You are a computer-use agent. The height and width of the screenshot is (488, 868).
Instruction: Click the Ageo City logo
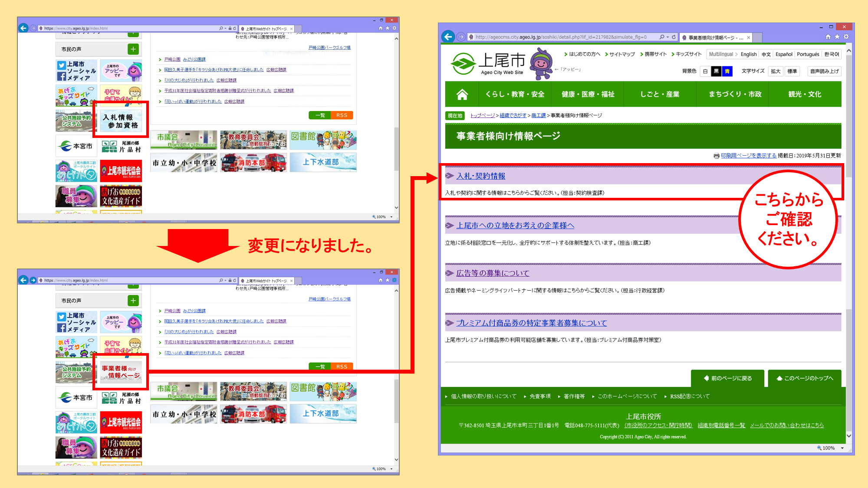coord(487,64)
